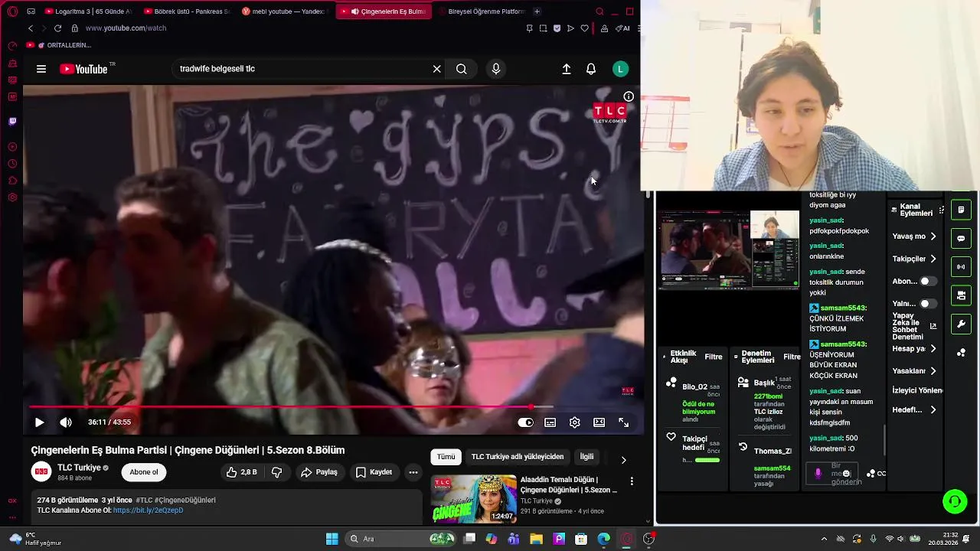
Task: Select 'TLC Turkiye adlı yükleyiciden' chip
Action: 518,457
